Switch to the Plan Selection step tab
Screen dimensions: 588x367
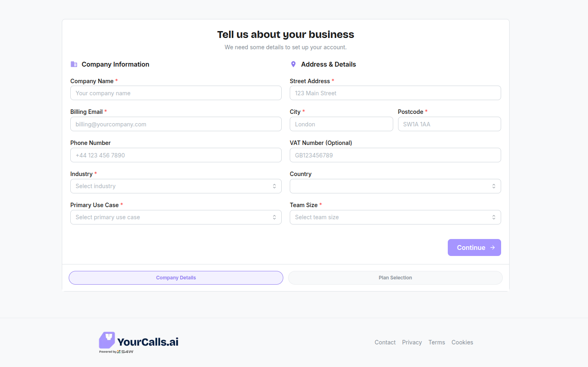point(395,278)
